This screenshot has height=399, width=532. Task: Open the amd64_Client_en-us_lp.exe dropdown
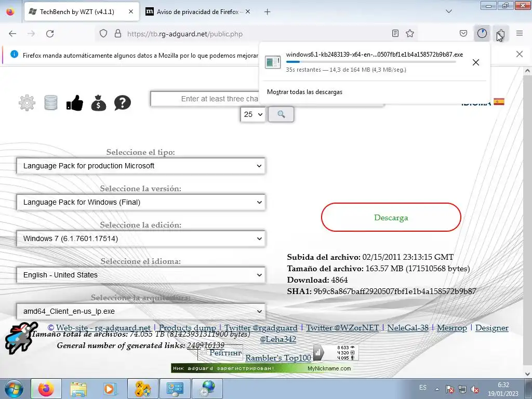click(141, 311)
